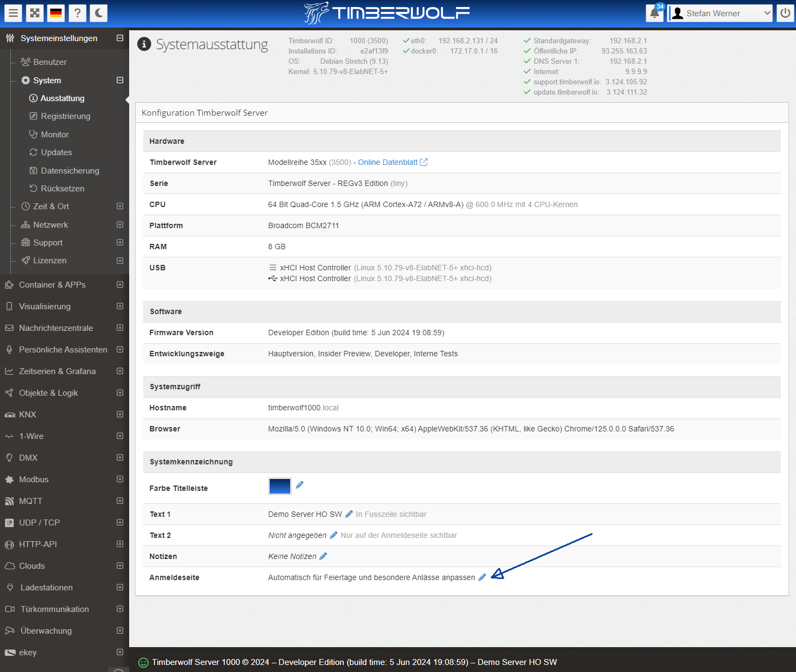Viewport: 796px width, 672px height.
Task: Click the power button icon
Action: click(785, 13)
